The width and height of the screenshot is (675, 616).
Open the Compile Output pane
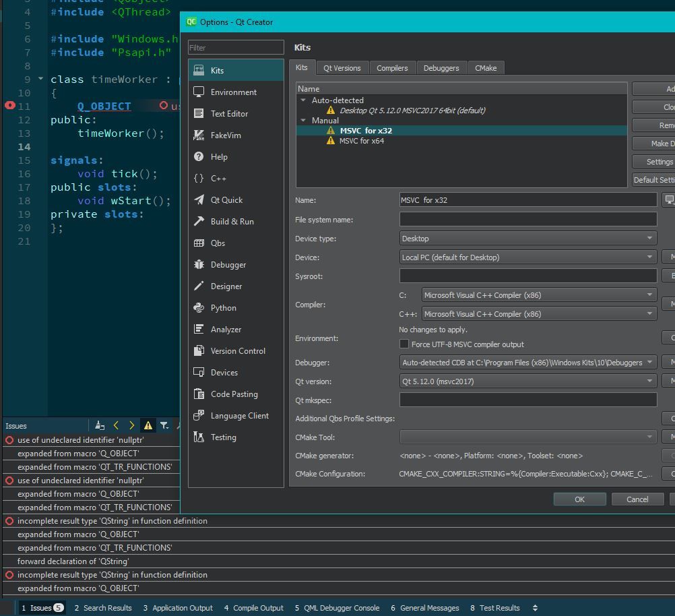click(x=254, y=608)
